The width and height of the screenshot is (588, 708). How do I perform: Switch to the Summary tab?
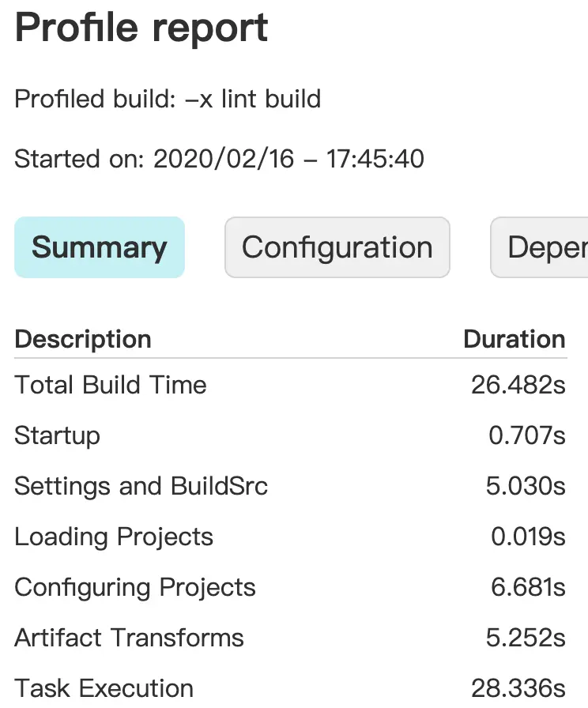[100, 247]
